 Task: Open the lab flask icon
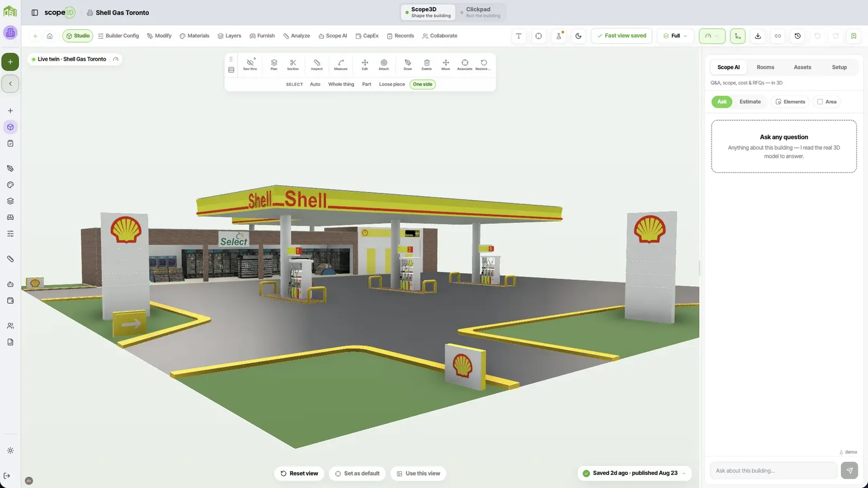tap(559, 36)
